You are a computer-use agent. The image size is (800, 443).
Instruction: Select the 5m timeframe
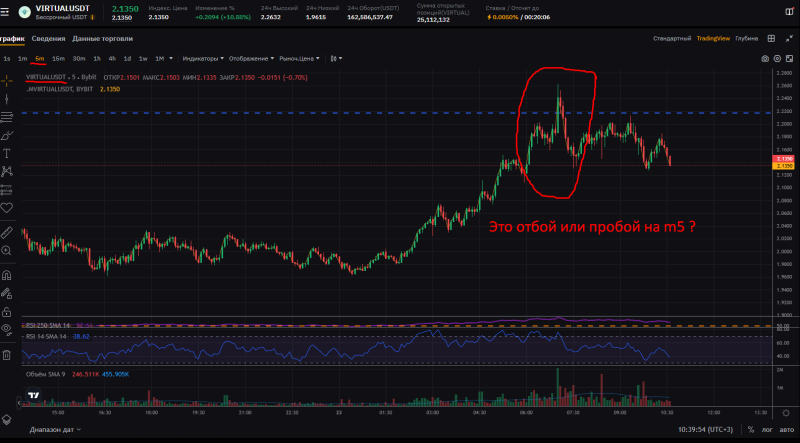point(40,59)
